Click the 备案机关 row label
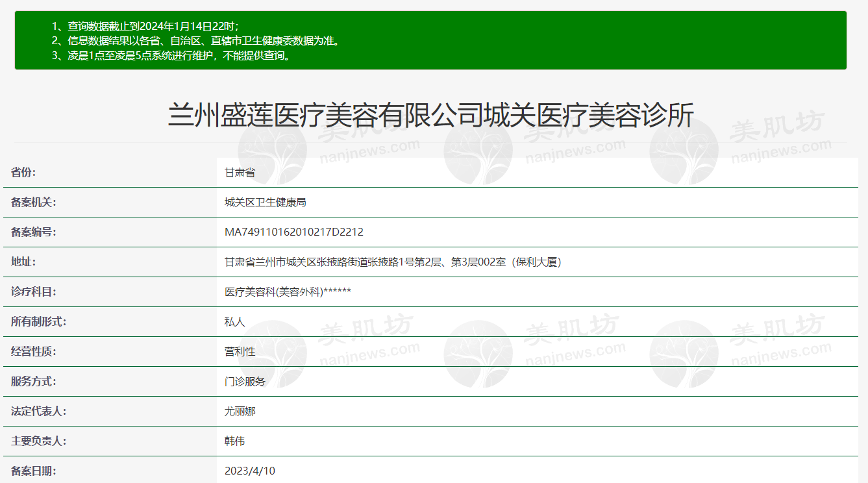 tap(34, 203)
